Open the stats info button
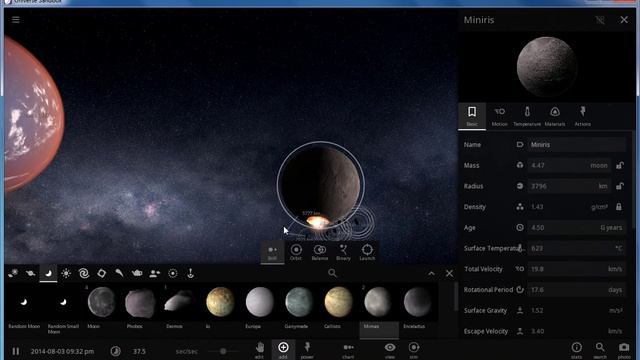This screenshot has width=640, height=360. 576,350
